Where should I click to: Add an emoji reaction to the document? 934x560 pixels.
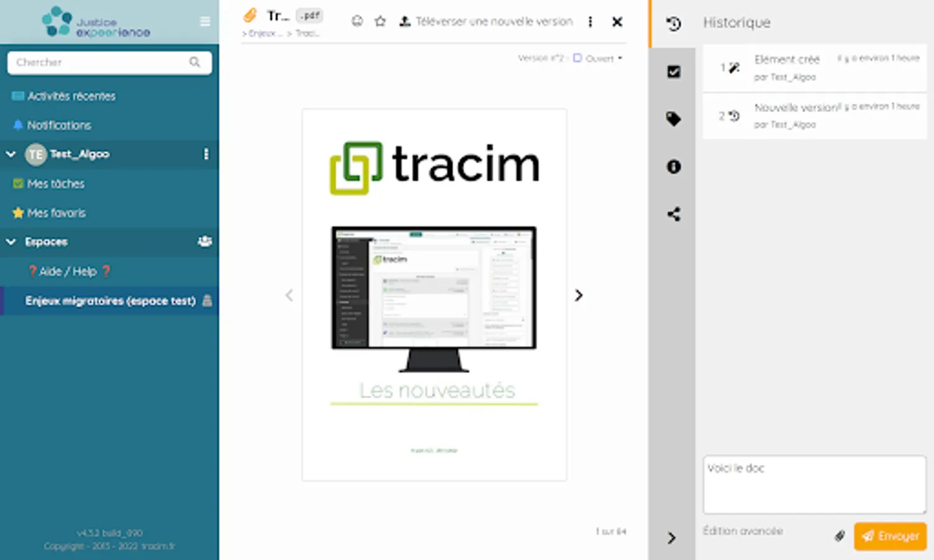click(x=357, y=21)
